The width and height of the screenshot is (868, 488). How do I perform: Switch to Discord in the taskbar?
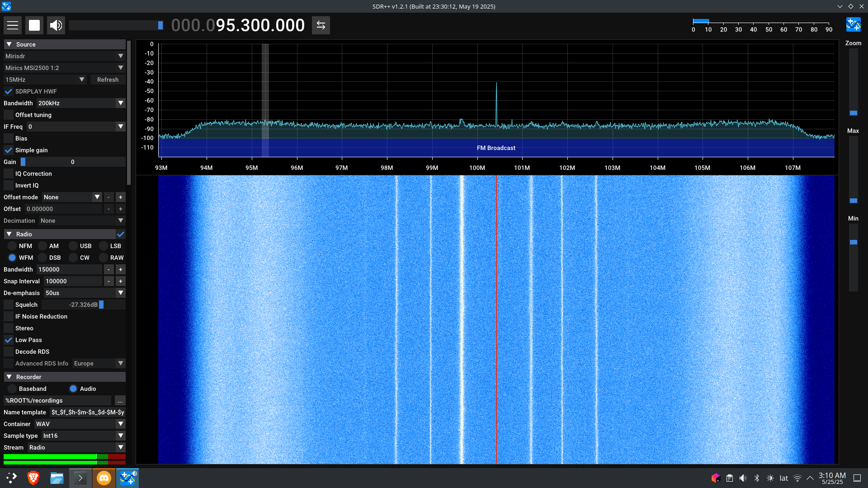[x=104, y=478]
